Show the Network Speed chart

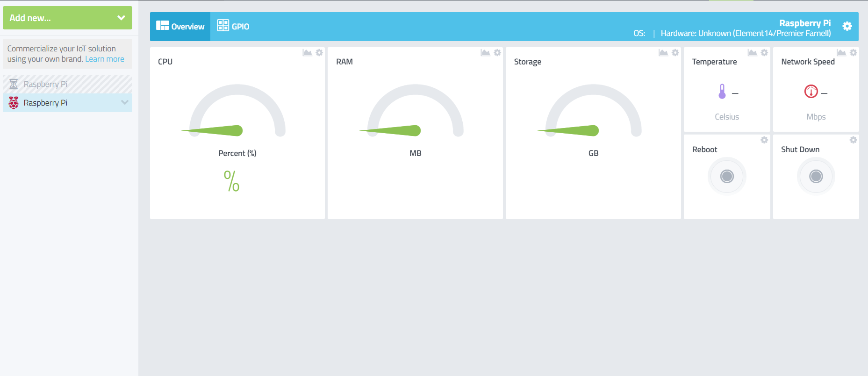pyautogui.click(x=841, y=53)
